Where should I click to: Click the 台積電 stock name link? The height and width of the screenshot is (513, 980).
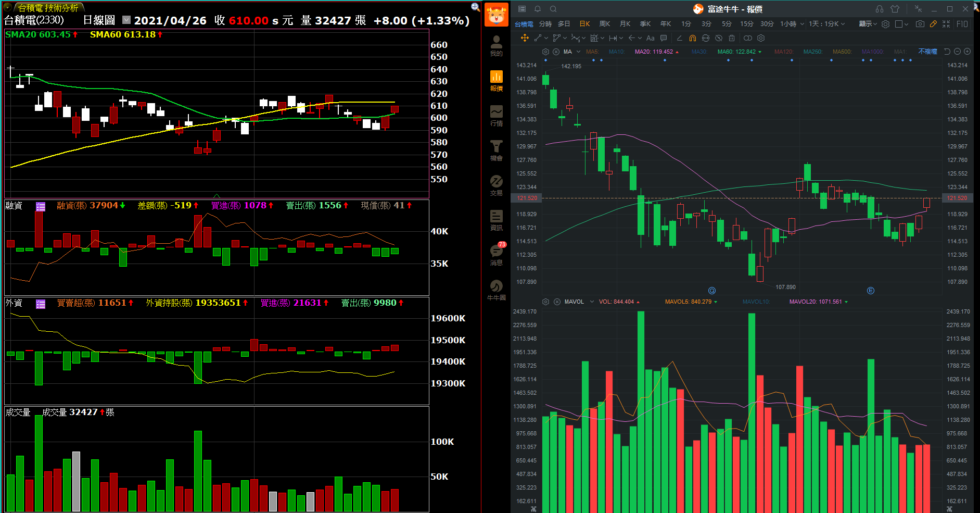coord(524,24)
